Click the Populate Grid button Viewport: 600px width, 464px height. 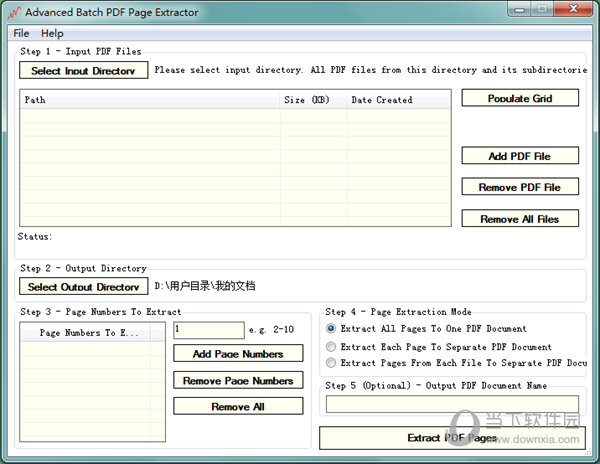520,98
